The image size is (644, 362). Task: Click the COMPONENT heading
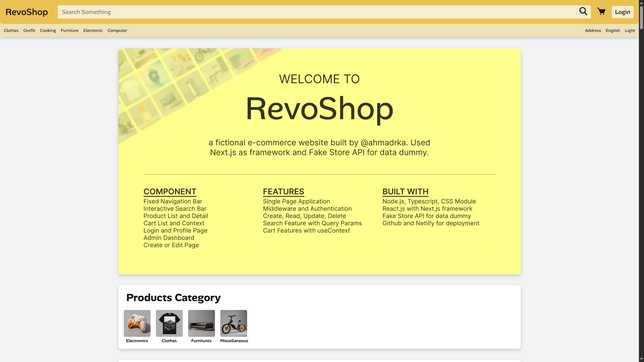170,191
